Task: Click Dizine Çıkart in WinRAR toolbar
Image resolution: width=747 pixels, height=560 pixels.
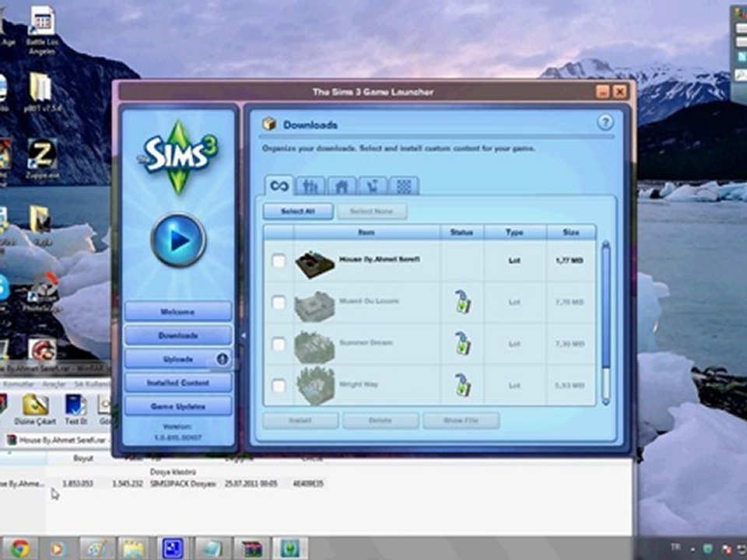Action: pyautogui.click(x=35, y=410)
